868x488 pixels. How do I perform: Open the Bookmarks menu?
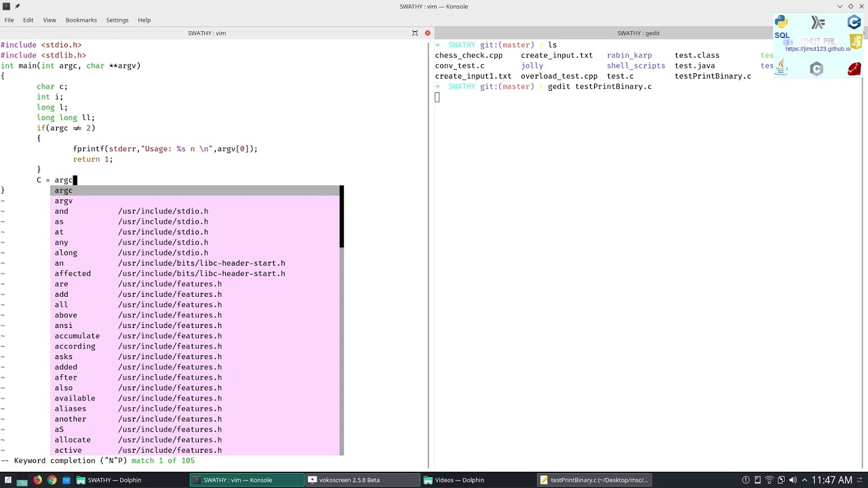pos(81,20)
